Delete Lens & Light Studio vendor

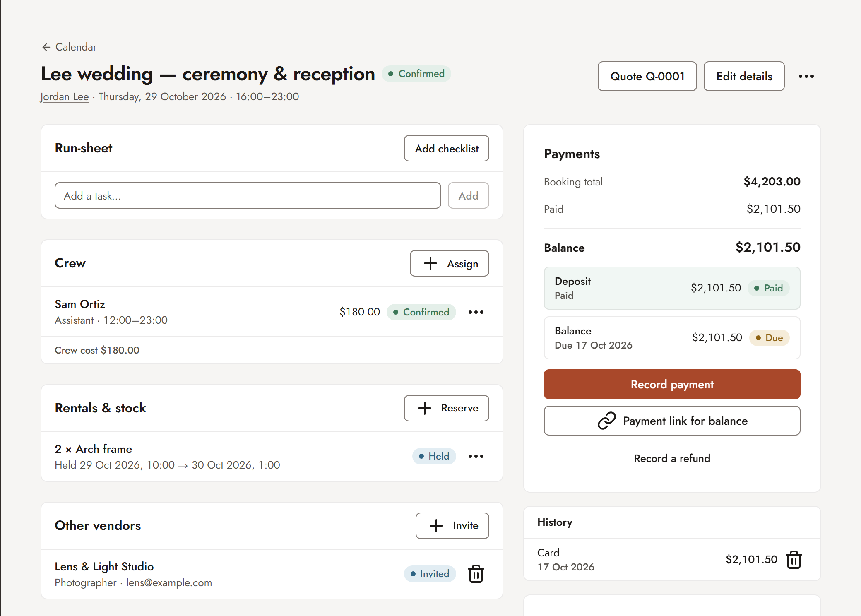coord(476,574)
